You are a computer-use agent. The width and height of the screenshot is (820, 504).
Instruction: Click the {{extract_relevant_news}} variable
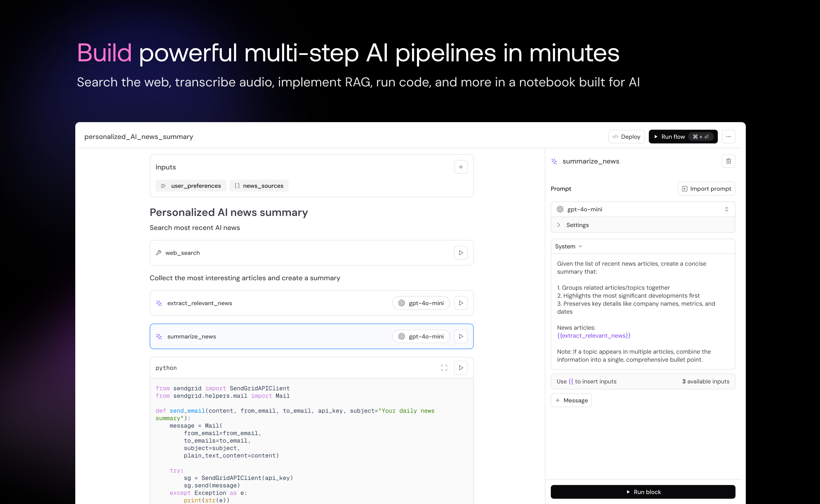[593, 336]
